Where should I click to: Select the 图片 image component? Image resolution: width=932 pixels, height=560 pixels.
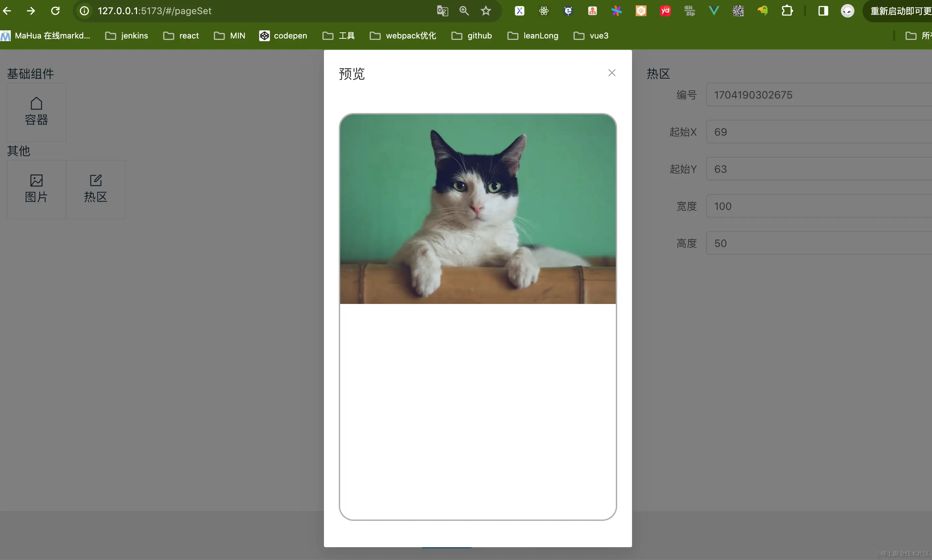(36, 189)
